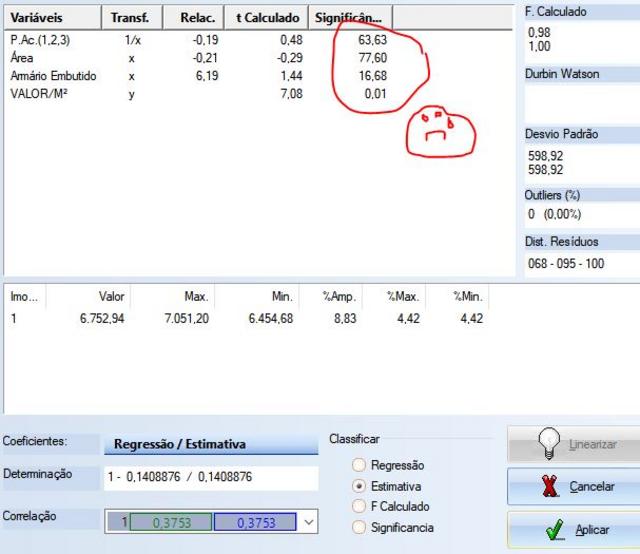Viewport: 640px width, 554px height.
Task: Select the F Calculado radio option
Action: pyautogui.click(x=359, y=506)
